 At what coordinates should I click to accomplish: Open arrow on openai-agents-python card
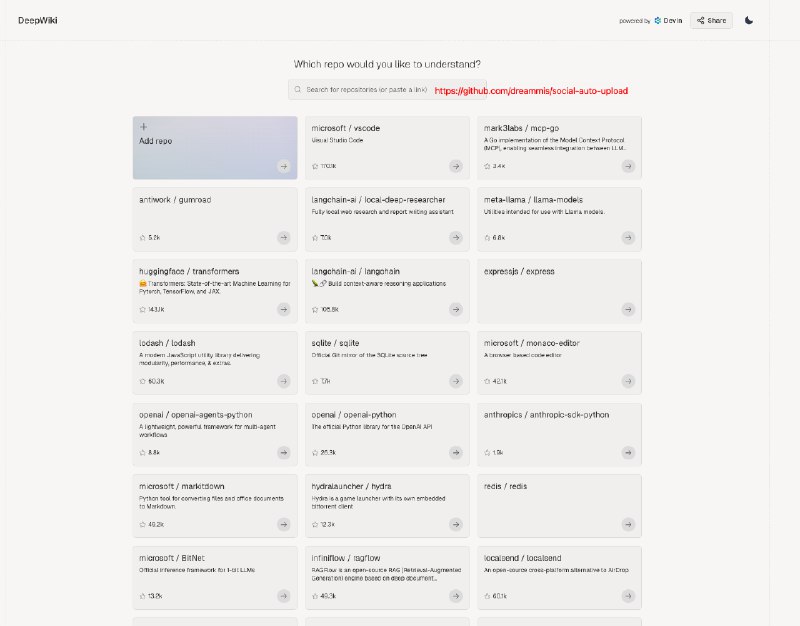point(284,453)
